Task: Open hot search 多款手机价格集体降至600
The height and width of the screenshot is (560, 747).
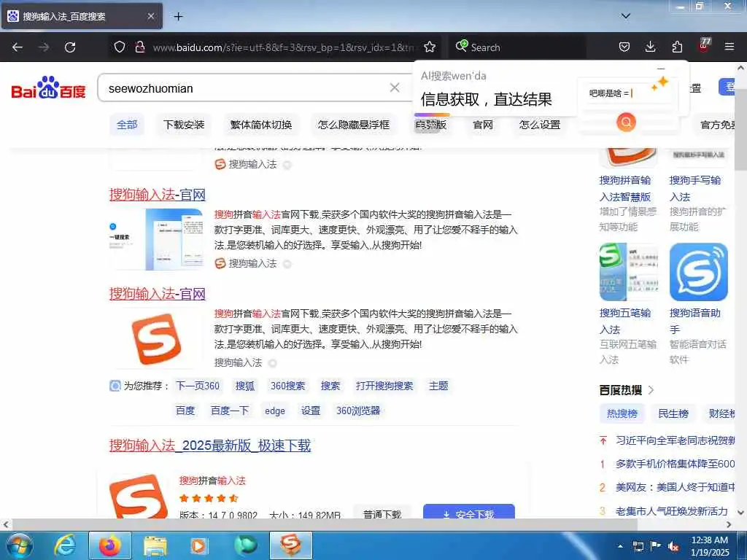Action: [675, 464]
